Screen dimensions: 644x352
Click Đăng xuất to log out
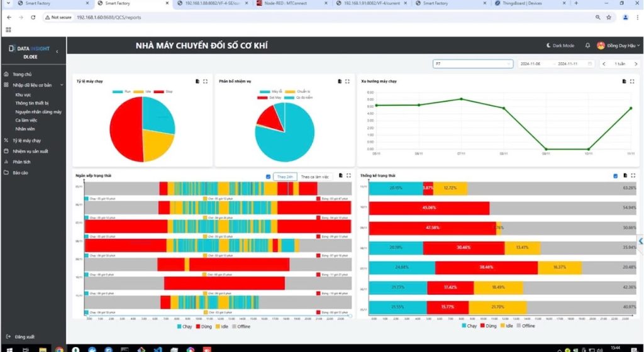pyautogui.click(x=24, y=336)
